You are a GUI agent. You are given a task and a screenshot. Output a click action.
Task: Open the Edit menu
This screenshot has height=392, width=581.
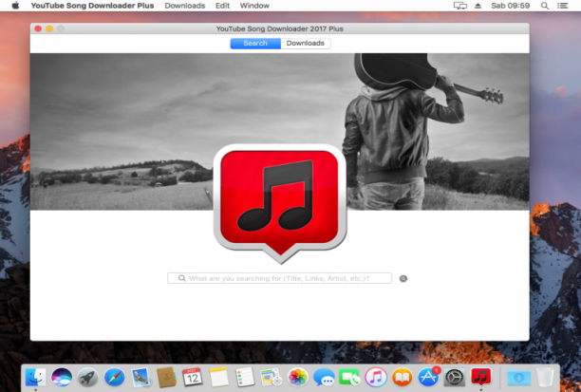click(222, 6)
